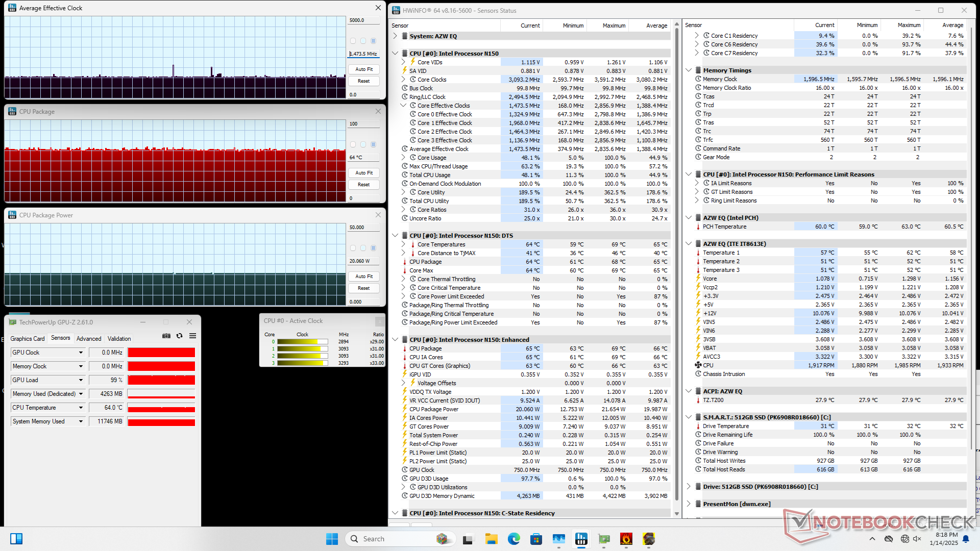Open Microsoft Edge from the taskbar

513,539
